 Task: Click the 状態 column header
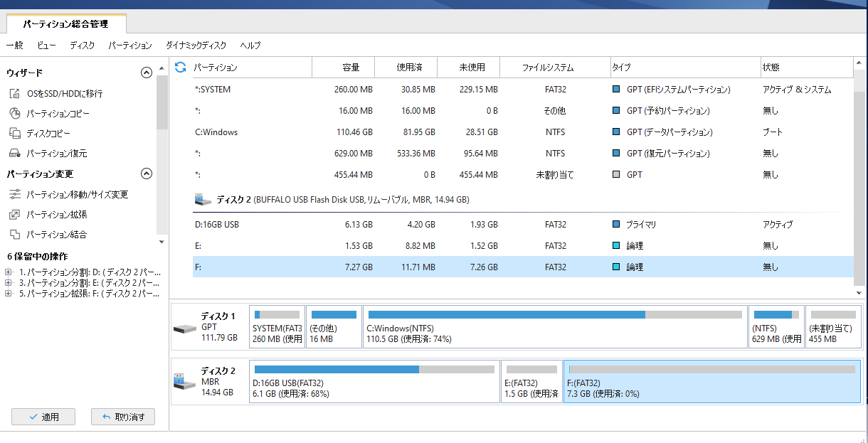pyautogui.click(x=807, y=68)
